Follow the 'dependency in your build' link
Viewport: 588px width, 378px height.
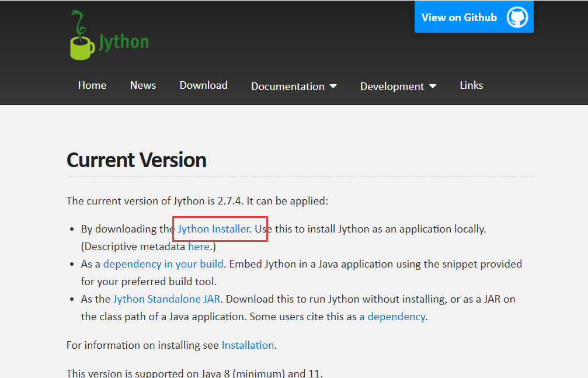pyautogui.click(x=163, y=264)
